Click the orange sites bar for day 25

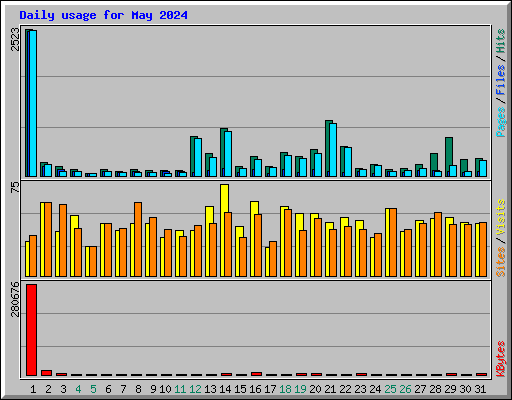393,242
